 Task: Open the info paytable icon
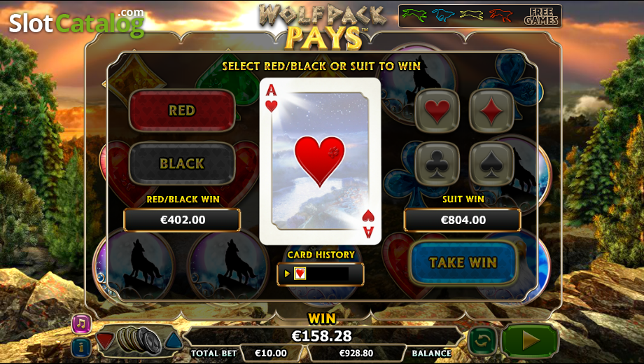click(81, 348)
